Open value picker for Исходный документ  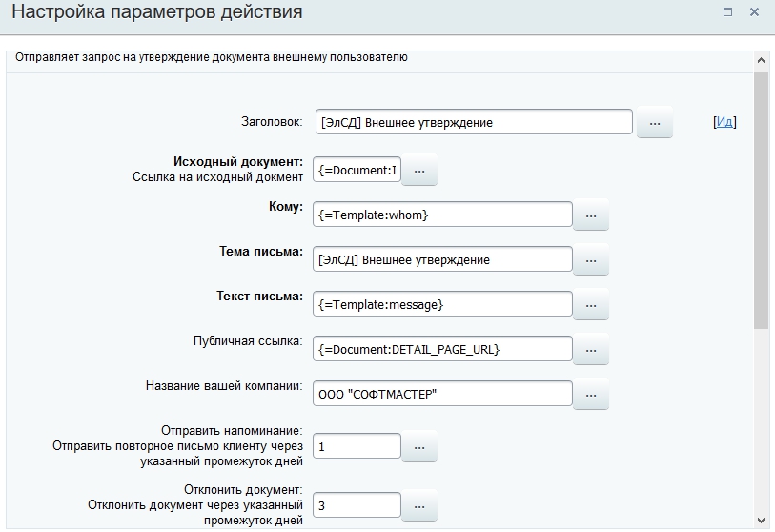point(418,170)
